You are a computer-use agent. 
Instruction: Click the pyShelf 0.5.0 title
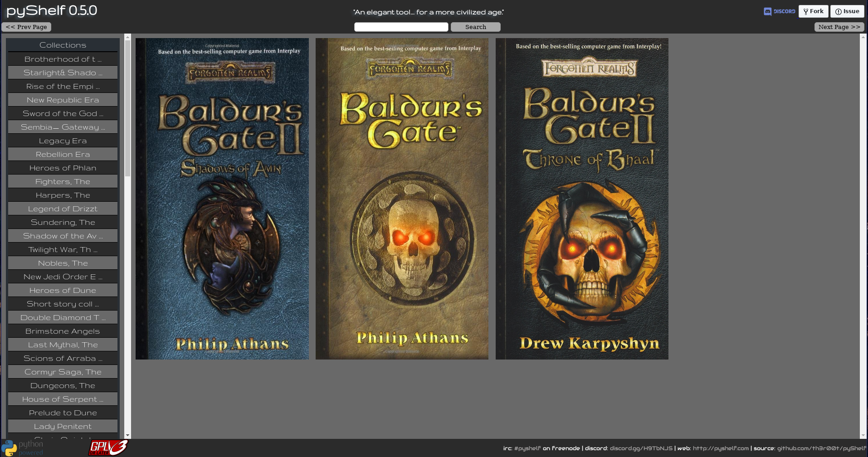tap(52, 10)
